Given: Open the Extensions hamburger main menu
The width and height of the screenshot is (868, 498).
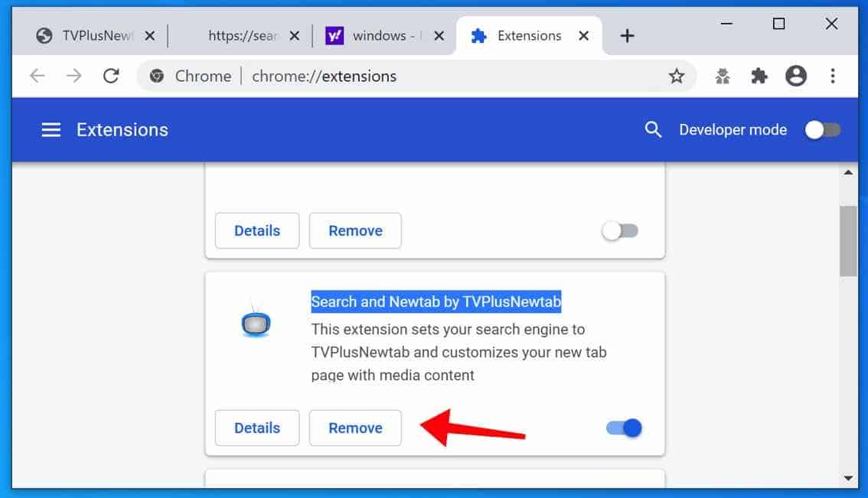Looking at the screenshot, I should point(51,130).
